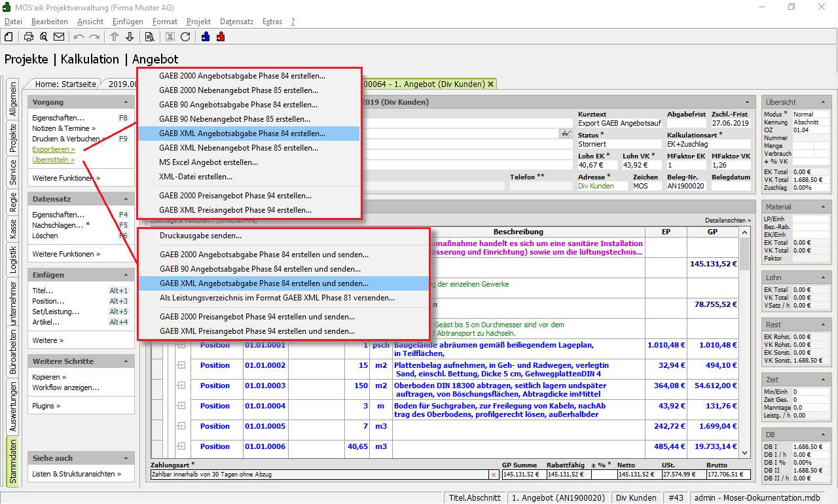This screenshot has height=504, width=838.
Task: Click the refresh toolbar icon
Action: point(185,37)
